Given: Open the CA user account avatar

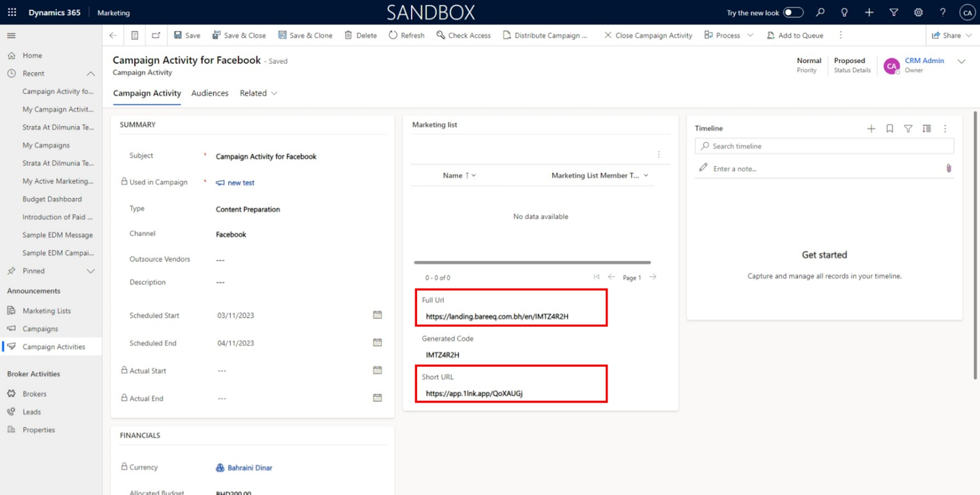Looking at the screenshot, I should tap(966, 13).
